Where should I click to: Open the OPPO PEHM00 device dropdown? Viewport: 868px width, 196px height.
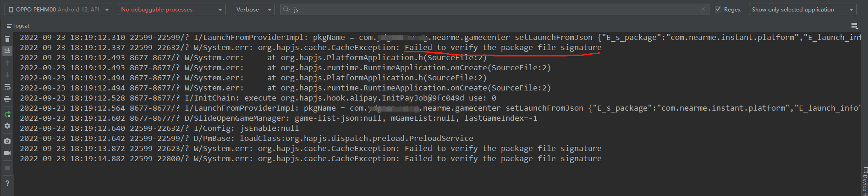click(59, 9)
